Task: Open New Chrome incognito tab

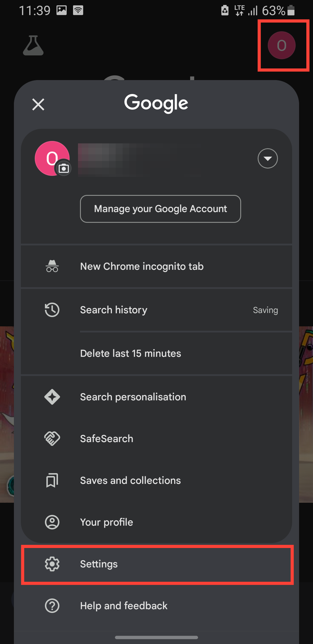Action: point(142,266)
